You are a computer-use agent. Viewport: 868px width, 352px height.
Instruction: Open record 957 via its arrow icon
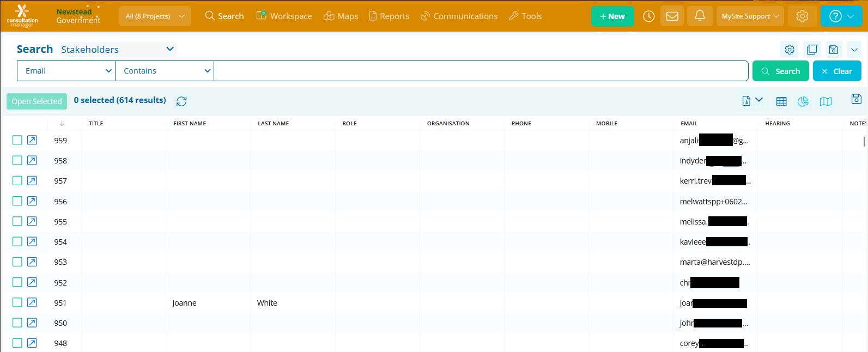[x=32, y=180]
